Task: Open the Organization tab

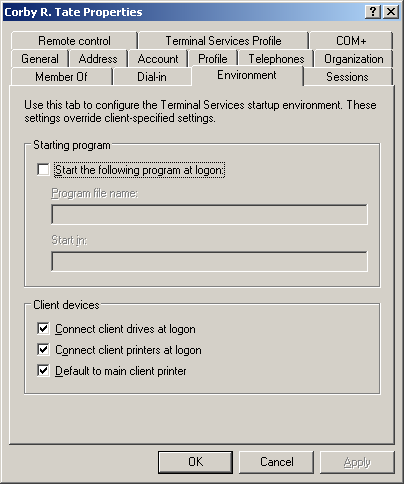Action: coord(354,59)
